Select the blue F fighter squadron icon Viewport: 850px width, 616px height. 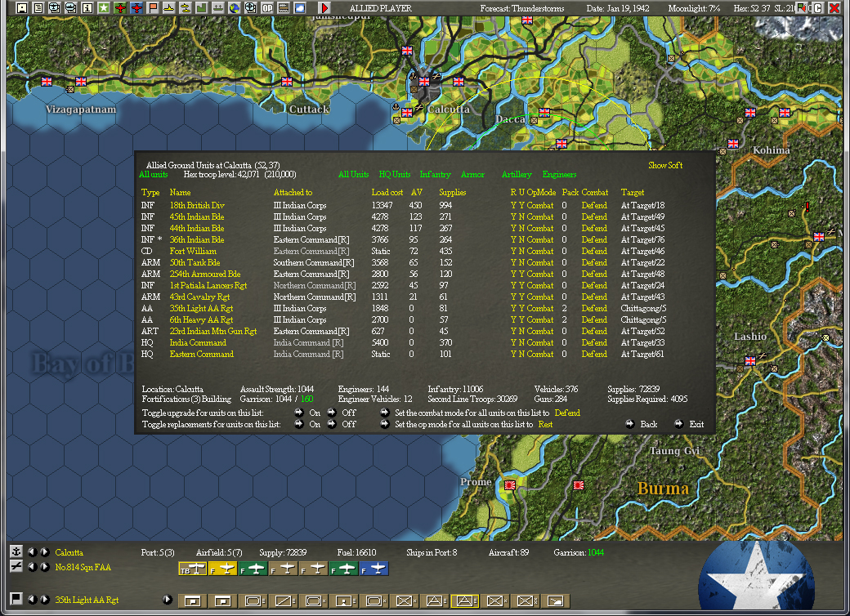(374, 569)
